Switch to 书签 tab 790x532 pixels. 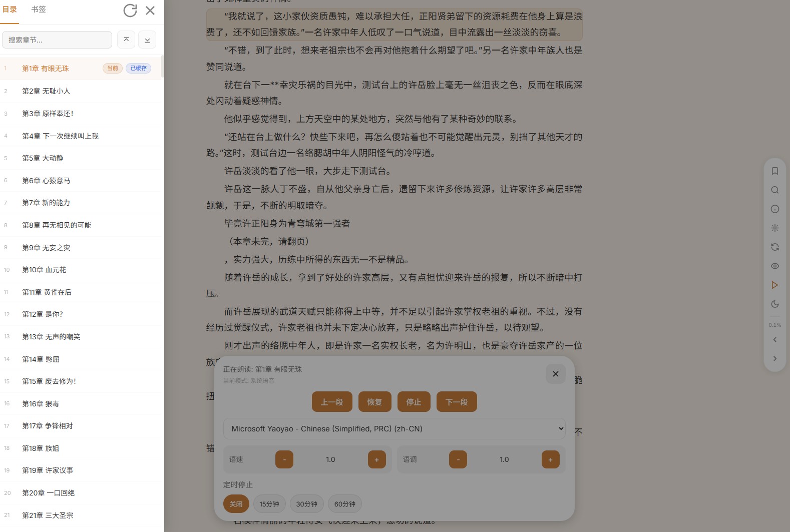(x=39, y=10)
